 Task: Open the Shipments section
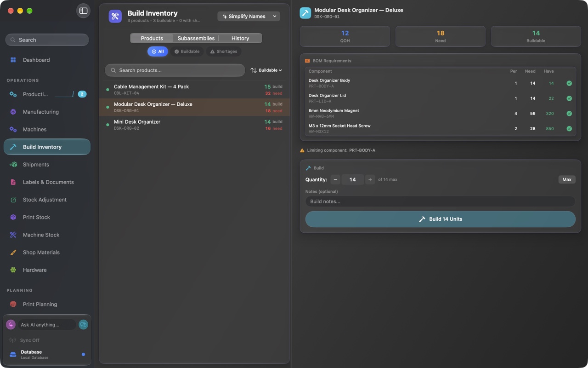click(47, 164)
